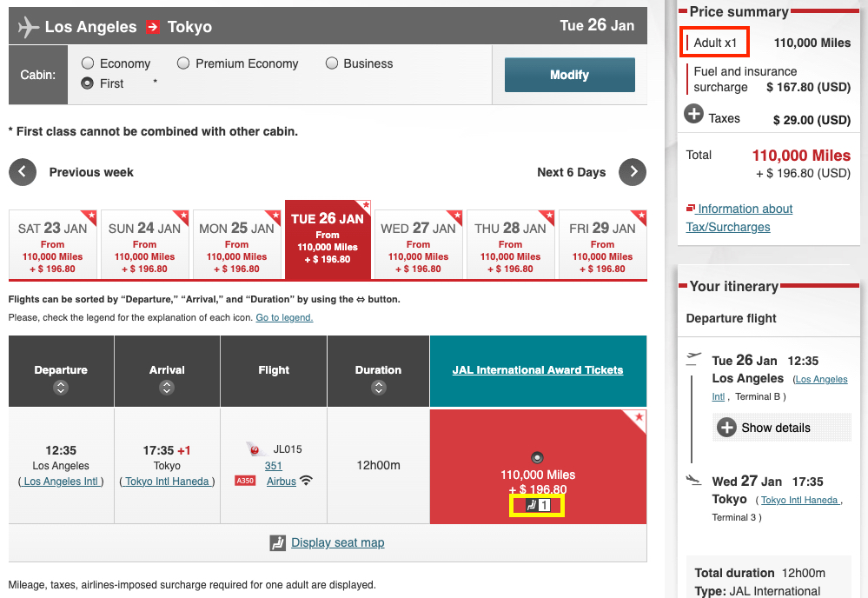Open the Display seat map link

pyautogui.click(x=337, y=542)
